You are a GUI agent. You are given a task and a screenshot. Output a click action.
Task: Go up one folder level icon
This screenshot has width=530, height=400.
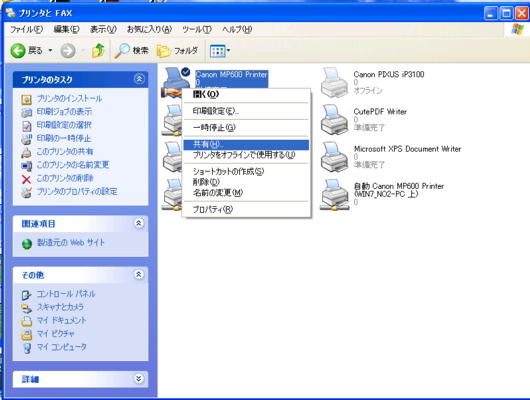98,51
